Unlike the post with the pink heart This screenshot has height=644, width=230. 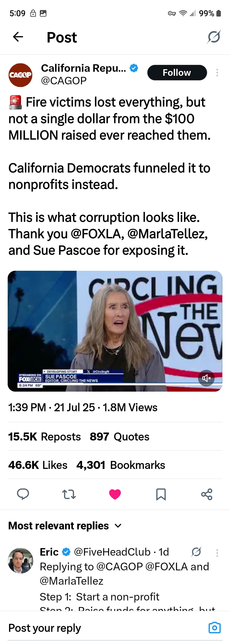coord(115,494)
